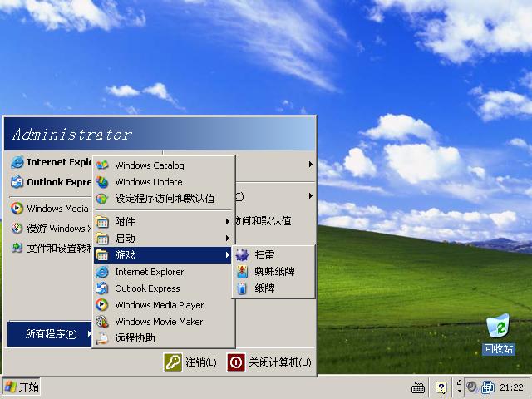Click the Windows Update globe icon
The image size is (532, 399).
tap(101, 182)
